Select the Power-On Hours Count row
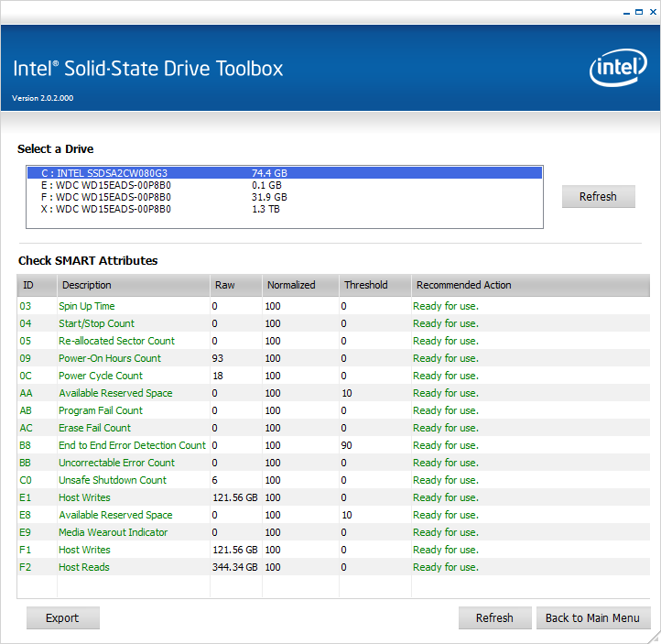 (110, 358)
